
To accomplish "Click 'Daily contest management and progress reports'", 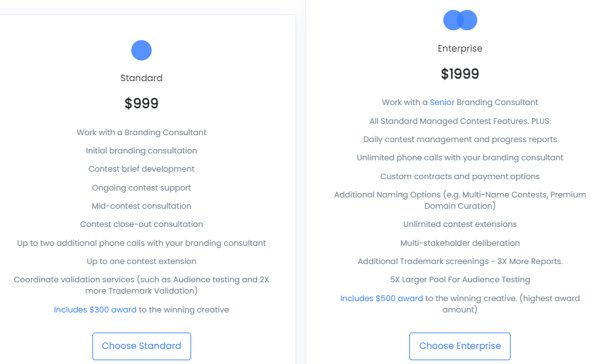I will click(460, 140).
